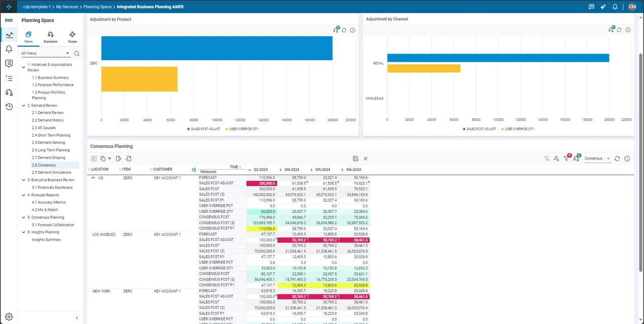This screenshot has width=644, height=324.
Task: Collapse the Q2-2024 time column
Action: tap(250, 170)
